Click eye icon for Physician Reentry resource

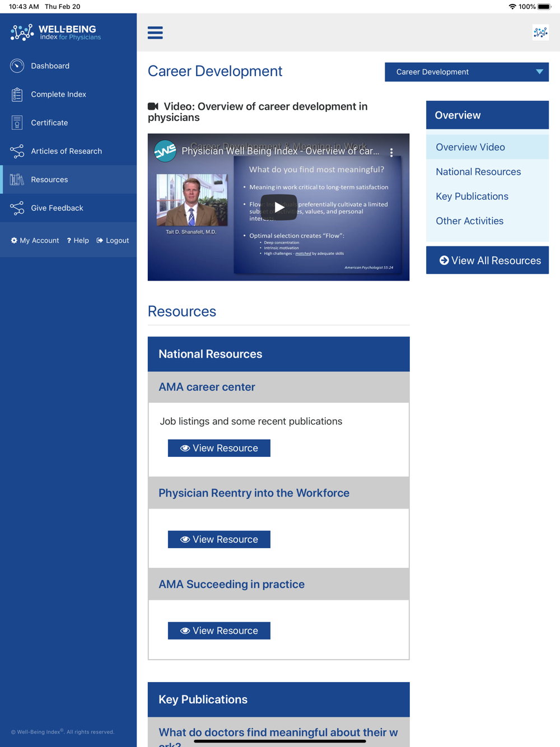[185, 539]
